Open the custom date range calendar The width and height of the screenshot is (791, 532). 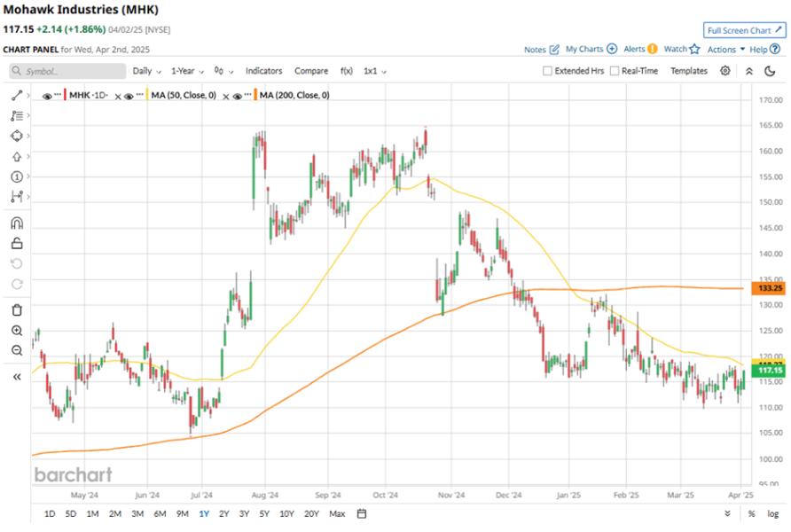(361, 513)
